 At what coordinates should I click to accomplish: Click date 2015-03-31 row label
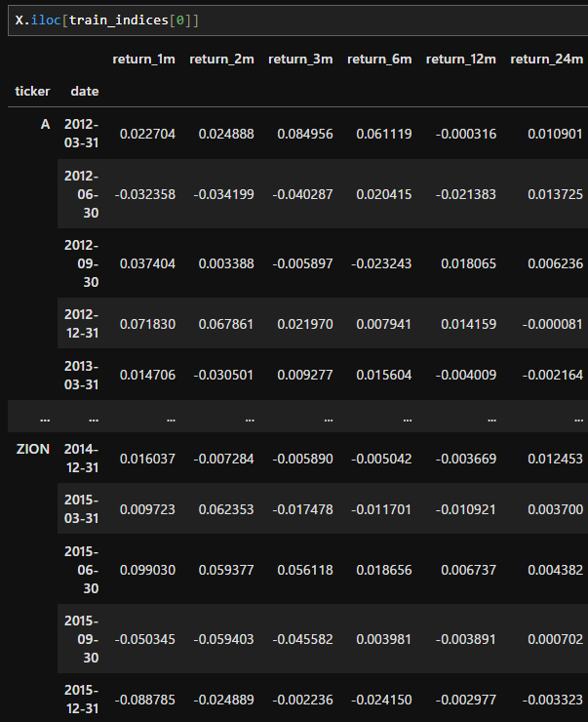pos(82,508)
